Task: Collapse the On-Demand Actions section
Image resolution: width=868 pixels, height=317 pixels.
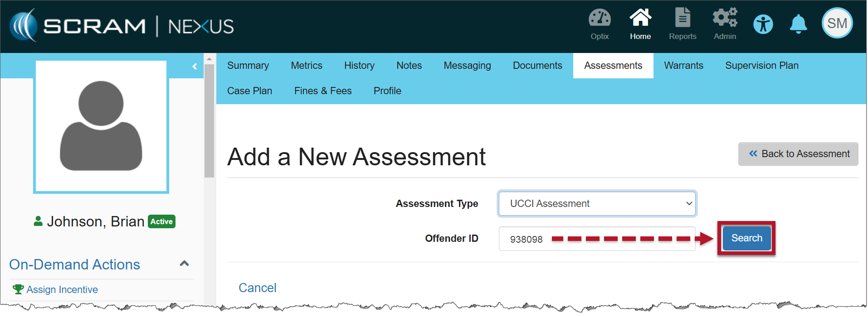Action: [184, 264]
